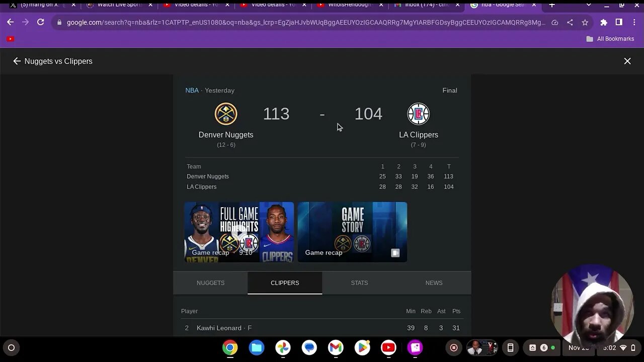Open Messages from the shelf
644x362 pixels.
click(x=309, y=347)
